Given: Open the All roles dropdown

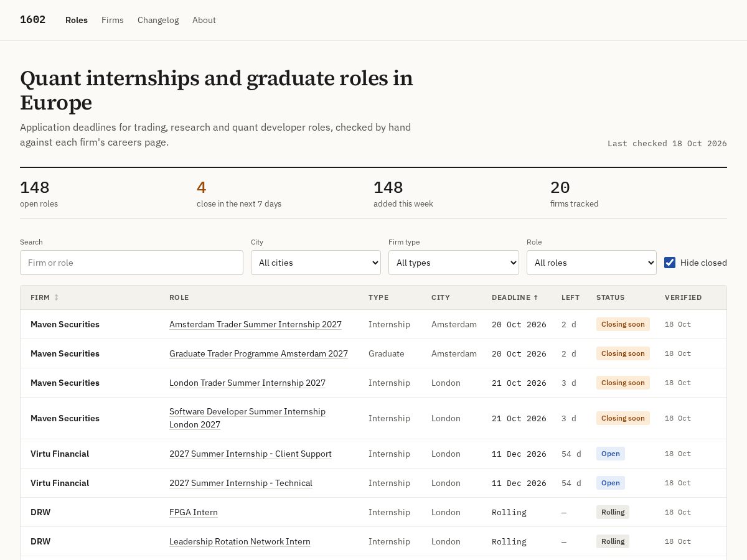Looking at the screenshot, I should pos(591,263).
